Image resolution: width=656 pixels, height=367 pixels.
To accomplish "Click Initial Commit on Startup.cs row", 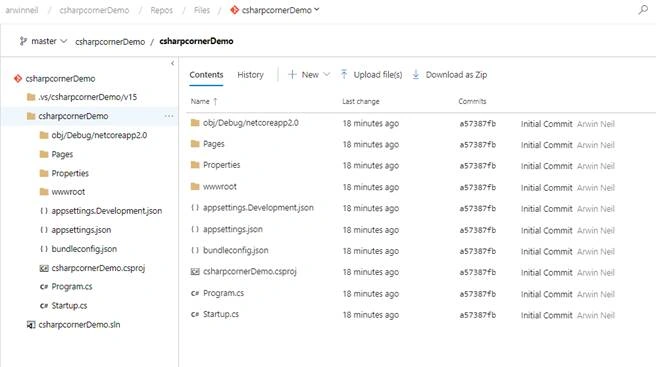I will [x=546, y=316].
